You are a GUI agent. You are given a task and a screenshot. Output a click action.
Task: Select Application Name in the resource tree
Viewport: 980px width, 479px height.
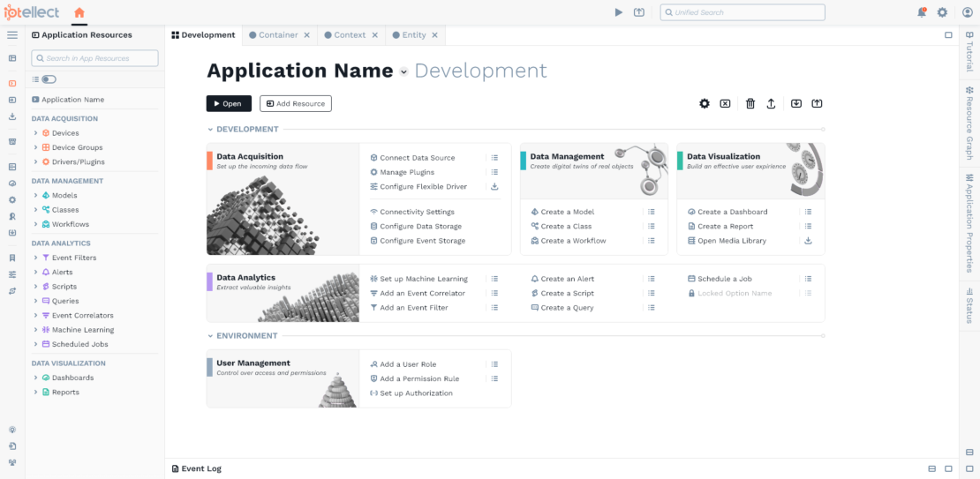[x=73, y=100]
